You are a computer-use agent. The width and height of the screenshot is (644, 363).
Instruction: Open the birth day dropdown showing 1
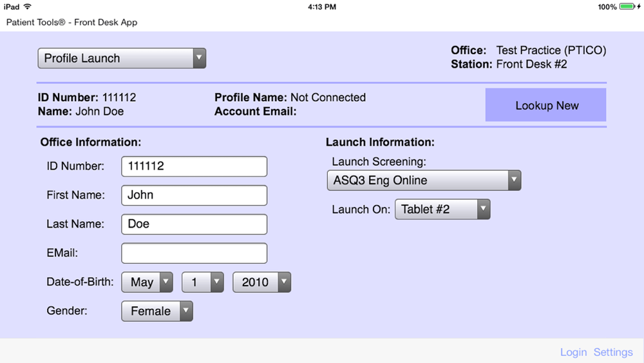pyautogui.click(x=203, y=282)
